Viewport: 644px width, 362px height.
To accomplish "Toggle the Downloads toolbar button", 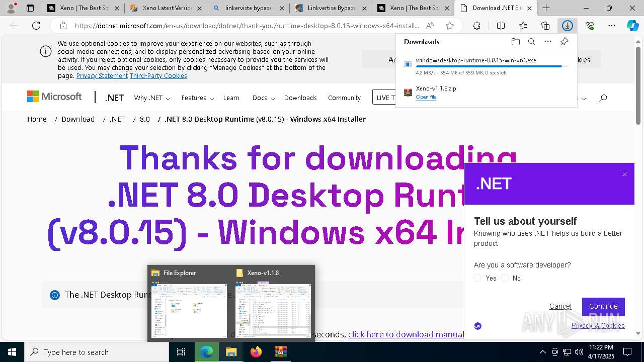I will 568,26.
